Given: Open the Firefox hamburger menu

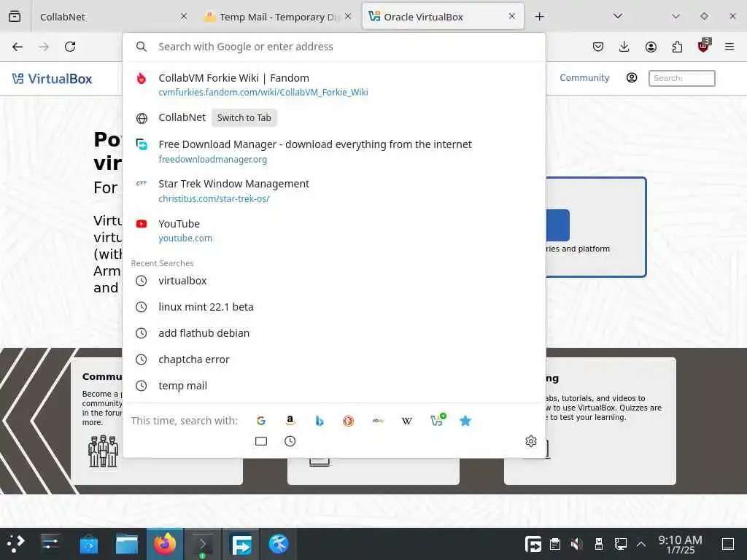Looking at the screenshot, I should point(729,47).
